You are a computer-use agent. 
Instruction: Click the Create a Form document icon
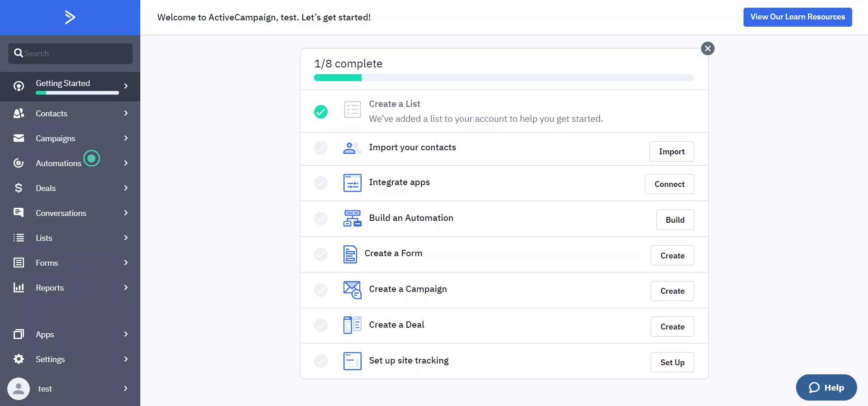[x=350, y=254]
